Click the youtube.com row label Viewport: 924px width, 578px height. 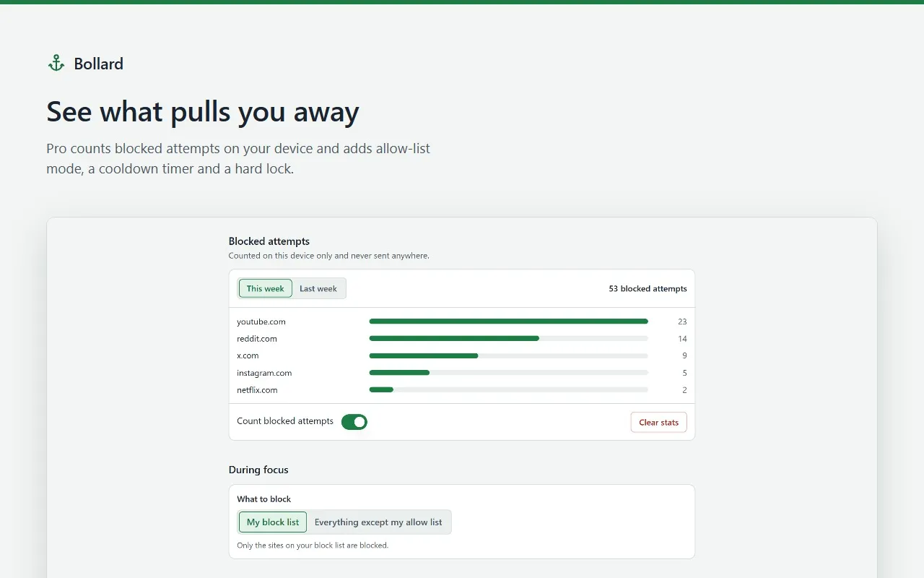point(261,322)
